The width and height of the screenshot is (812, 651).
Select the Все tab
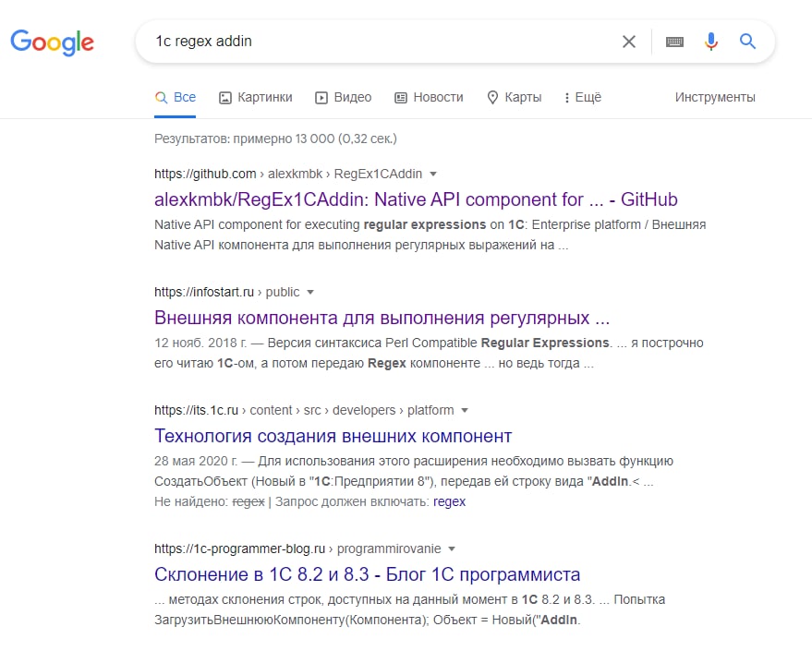175,97
